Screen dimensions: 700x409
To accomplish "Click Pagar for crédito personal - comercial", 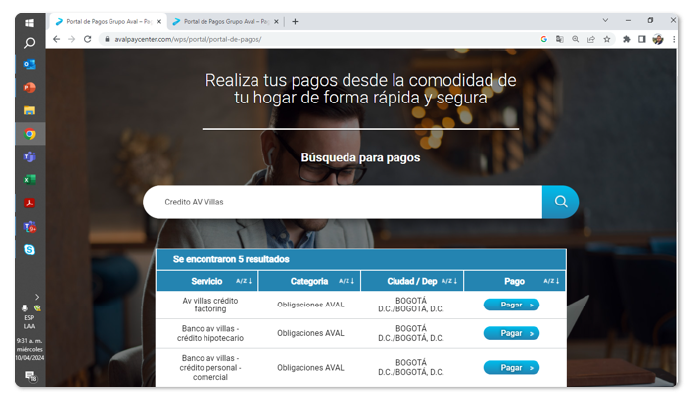I will pos(511,367).
